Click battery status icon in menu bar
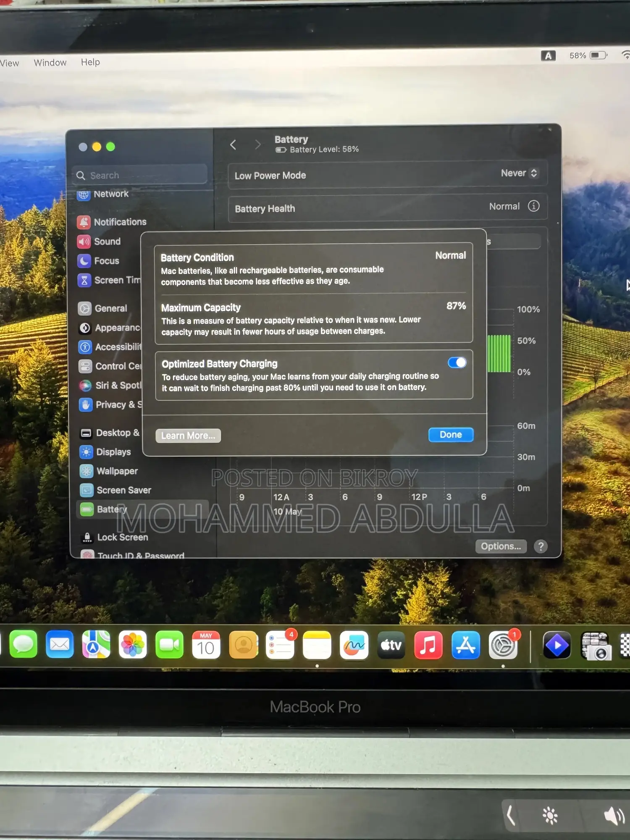This screenshot has height=840, width=630. click(598, 55)
